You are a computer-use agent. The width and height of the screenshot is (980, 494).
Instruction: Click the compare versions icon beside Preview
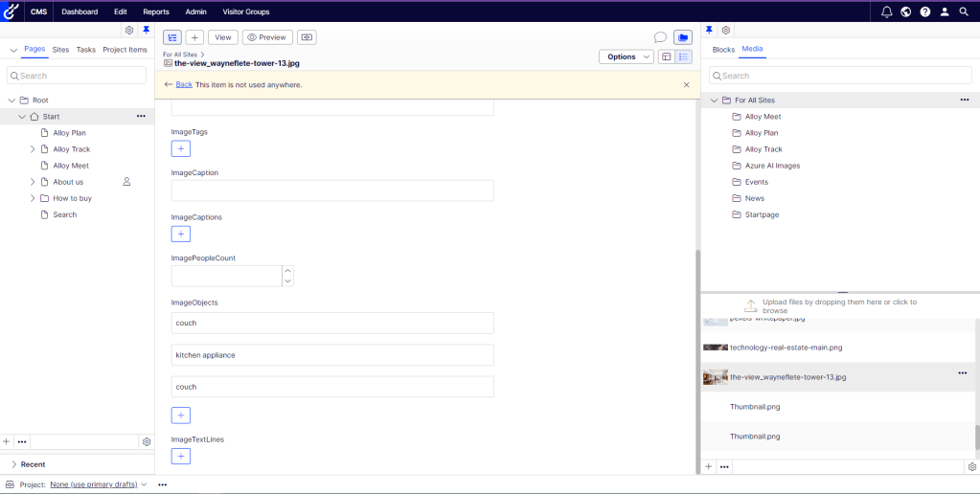(307, 37)
